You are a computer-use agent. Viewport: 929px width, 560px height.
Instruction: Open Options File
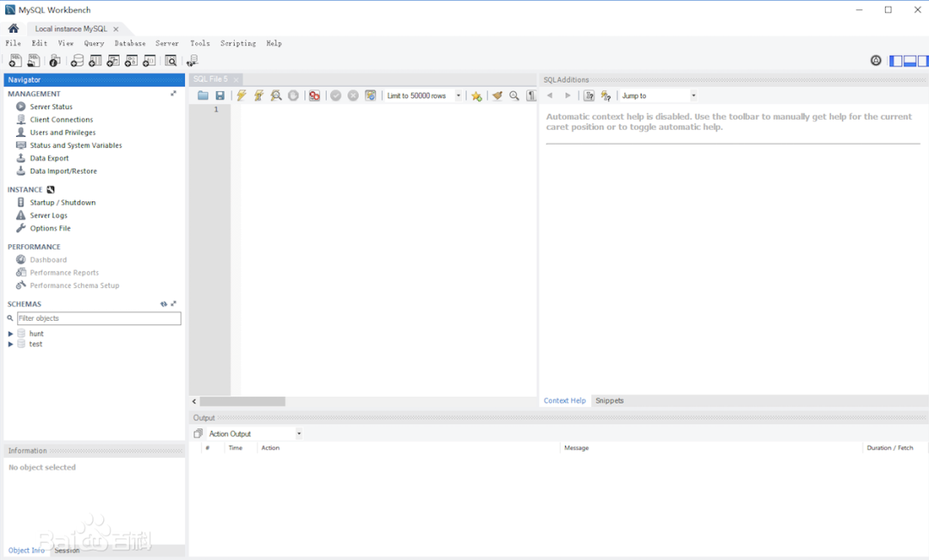(x=51, y=228)
